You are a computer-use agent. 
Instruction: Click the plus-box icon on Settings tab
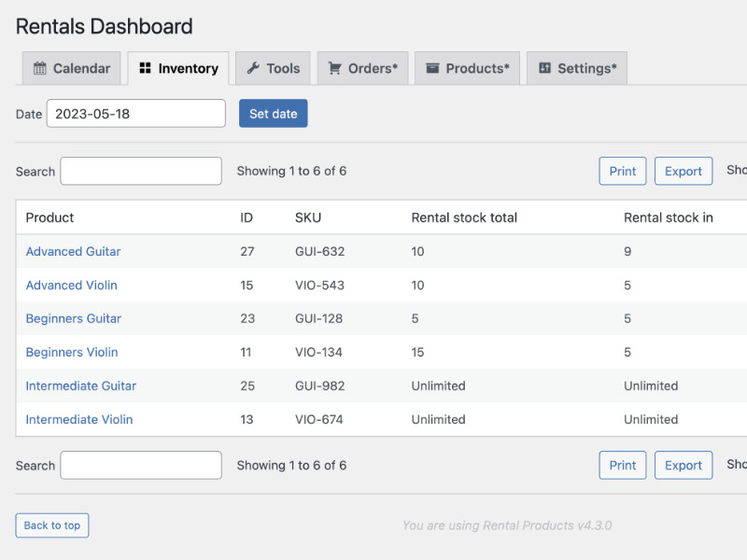[x=544, y=68]
